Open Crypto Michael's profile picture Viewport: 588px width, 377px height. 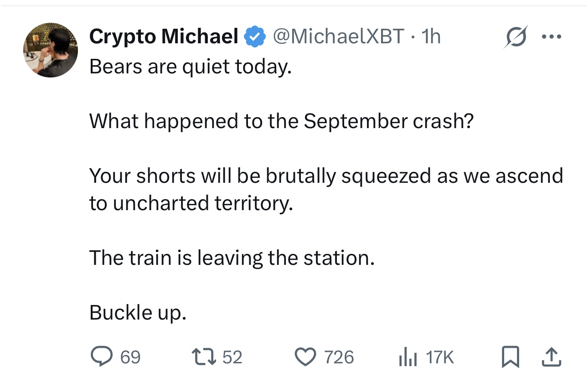pyautogui.click(x=51, y=50)
